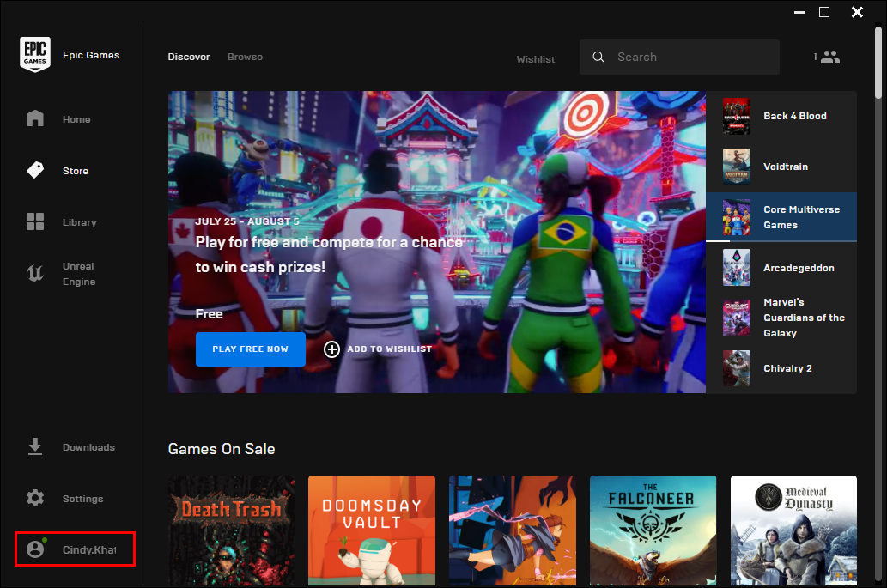Open the Doomsday Vault game card

pos(372,530)
